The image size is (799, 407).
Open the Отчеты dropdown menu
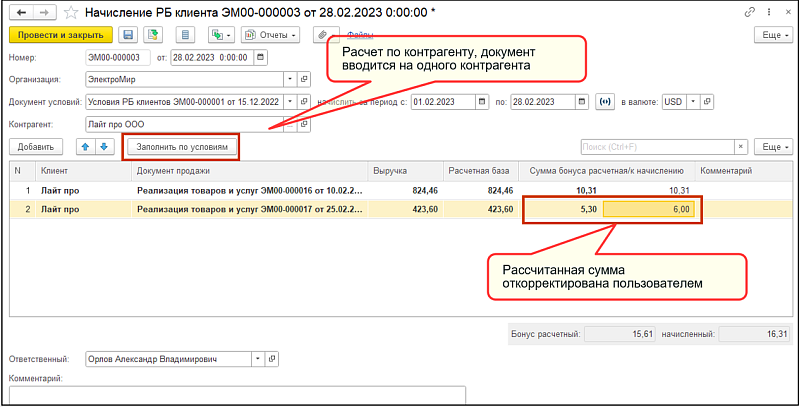pyautogui.click(x=270, y=35)
